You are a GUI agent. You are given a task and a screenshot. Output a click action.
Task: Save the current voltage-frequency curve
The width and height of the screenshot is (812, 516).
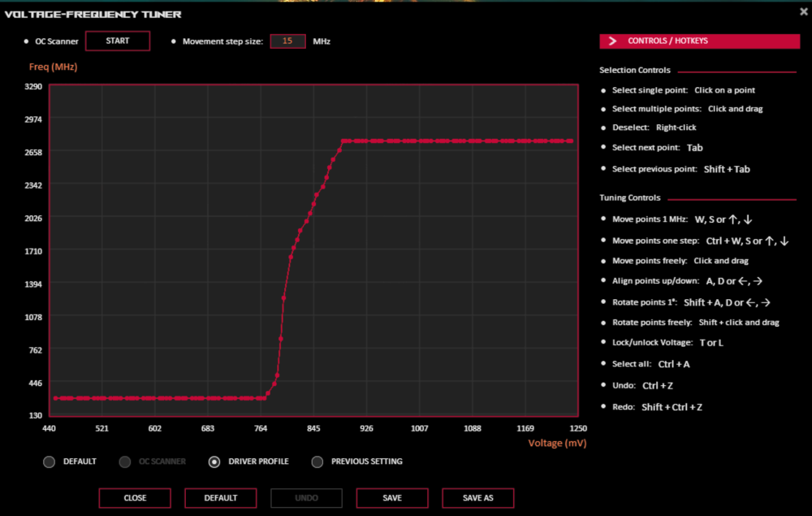pos(392,498)
